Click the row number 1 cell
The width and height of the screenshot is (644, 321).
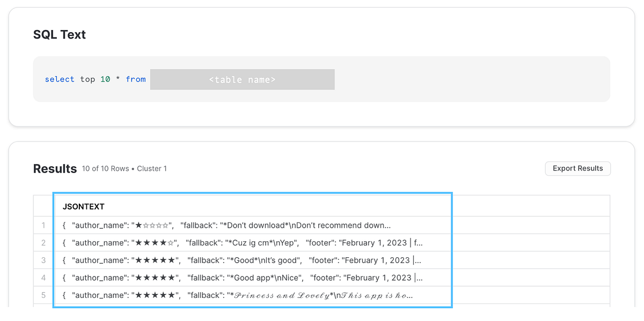tap(43, 225)
